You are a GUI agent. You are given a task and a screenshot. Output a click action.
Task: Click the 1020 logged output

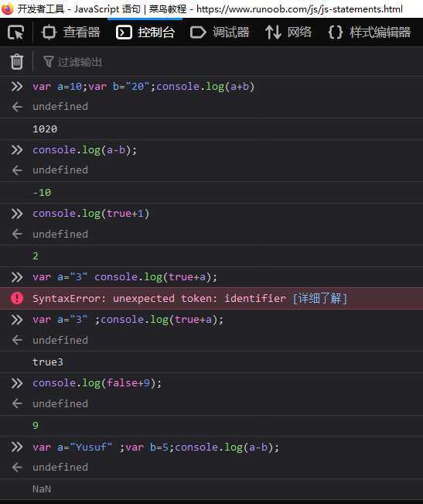pyautogui.click(x=45, y=129)
